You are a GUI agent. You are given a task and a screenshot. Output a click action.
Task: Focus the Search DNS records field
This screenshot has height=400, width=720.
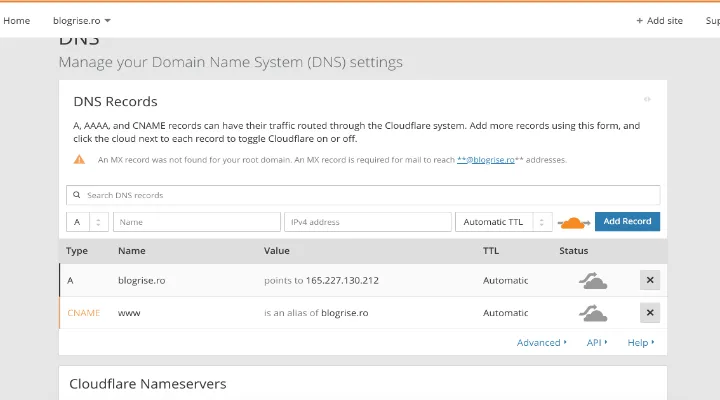click(x=363, y=195)
